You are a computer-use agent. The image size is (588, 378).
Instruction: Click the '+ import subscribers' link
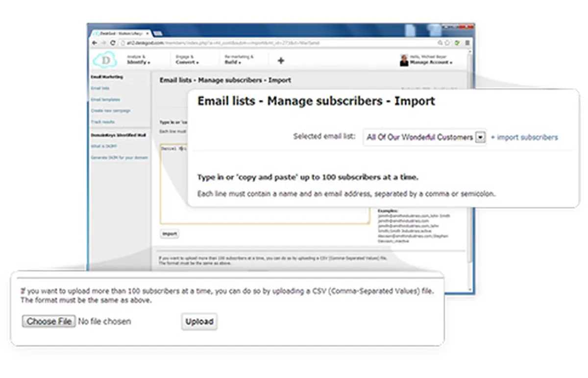point(524,137)
